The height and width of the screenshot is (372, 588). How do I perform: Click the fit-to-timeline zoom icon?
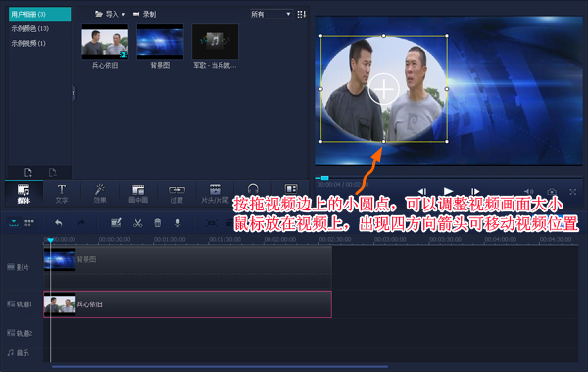coord(211,223)
